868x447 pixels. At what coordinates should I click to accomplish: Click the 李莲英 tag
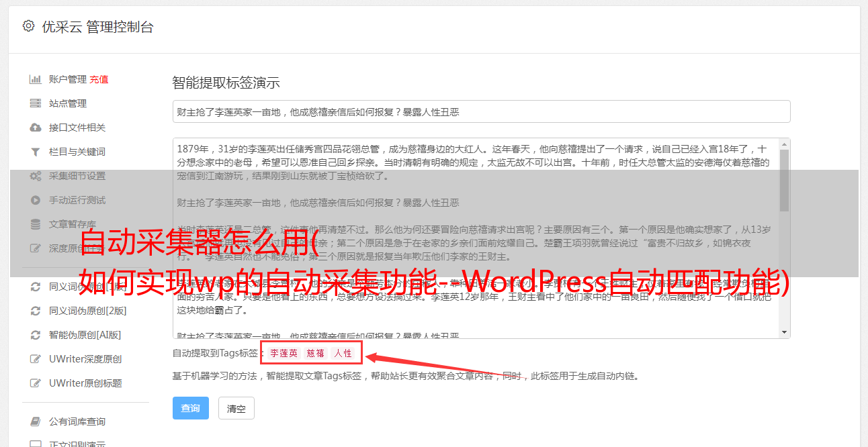284,353
